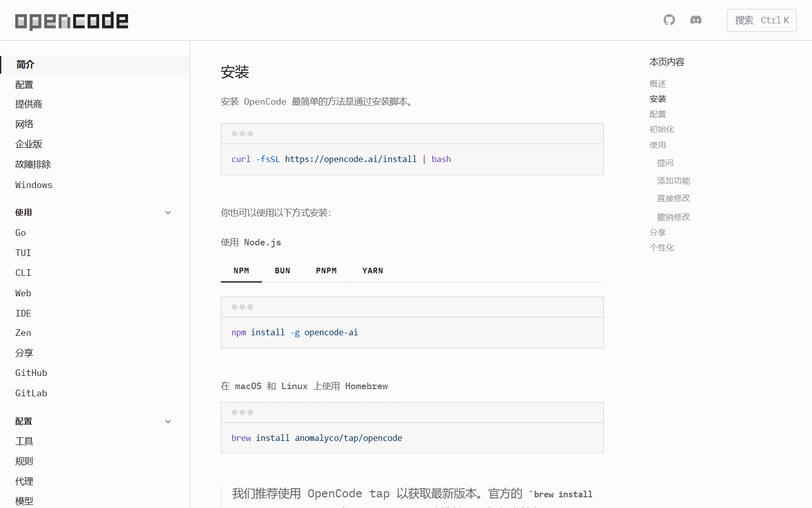The width and height of the screenshot is (812, 508).
Task: Go to 网络 sidebar page
Action: point(24,124)
